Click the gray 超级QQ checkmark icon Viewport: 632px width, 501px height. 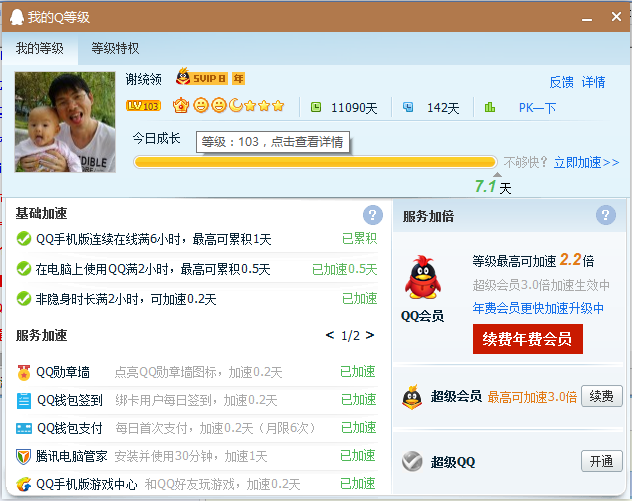412,461
